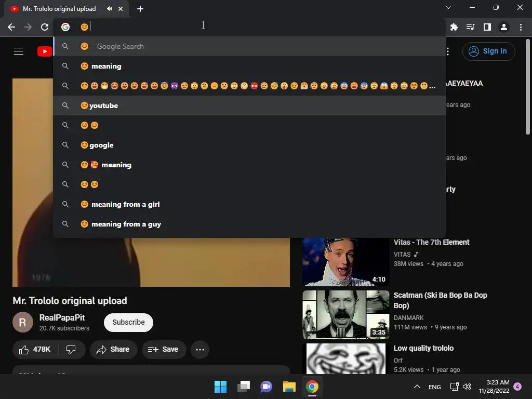Screen dimensions: 532x399
Task: Select the first emoji "meaning" suggestion
Action: [x=249, y=66]
